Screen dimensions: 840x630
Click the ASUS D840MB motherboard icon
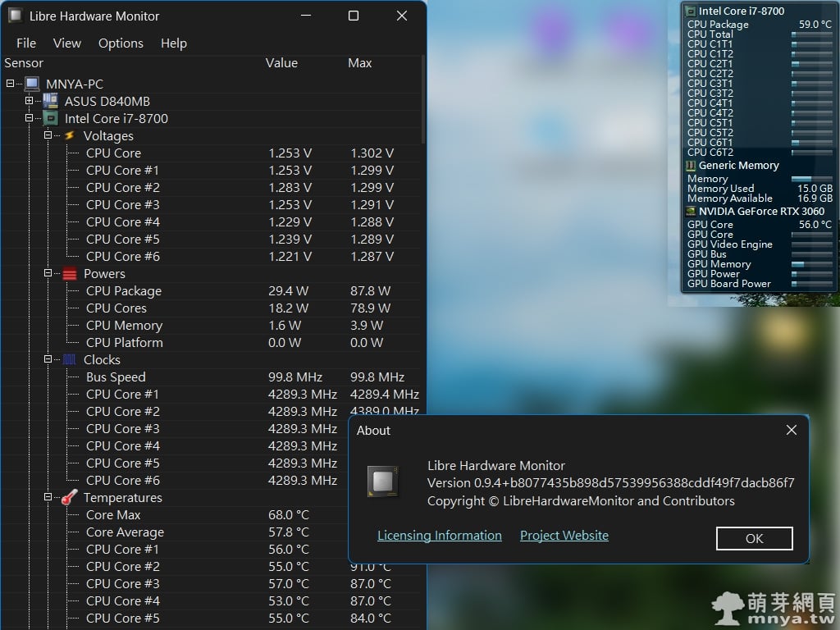tap(49, 101)
